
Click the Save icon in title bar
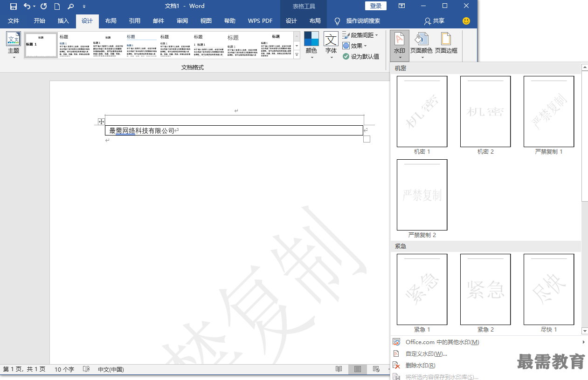coord(14,6)
